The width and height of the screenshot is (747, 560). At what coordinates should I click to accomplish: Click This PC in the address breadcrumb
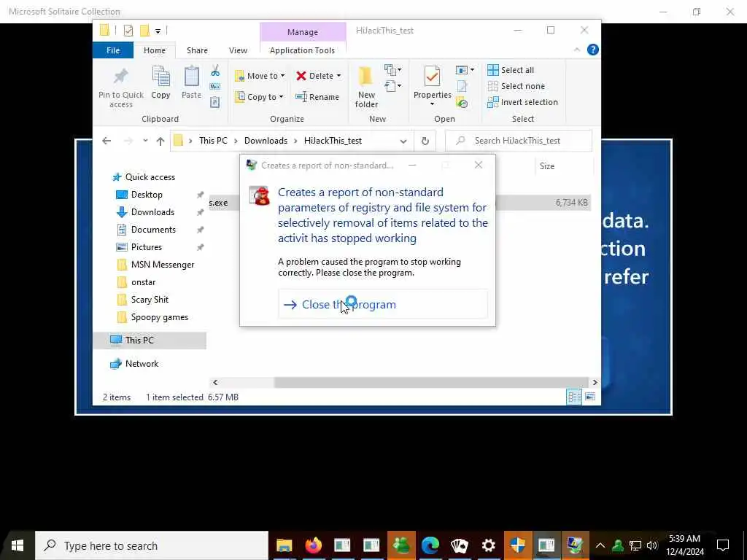[x=213, y=141]
